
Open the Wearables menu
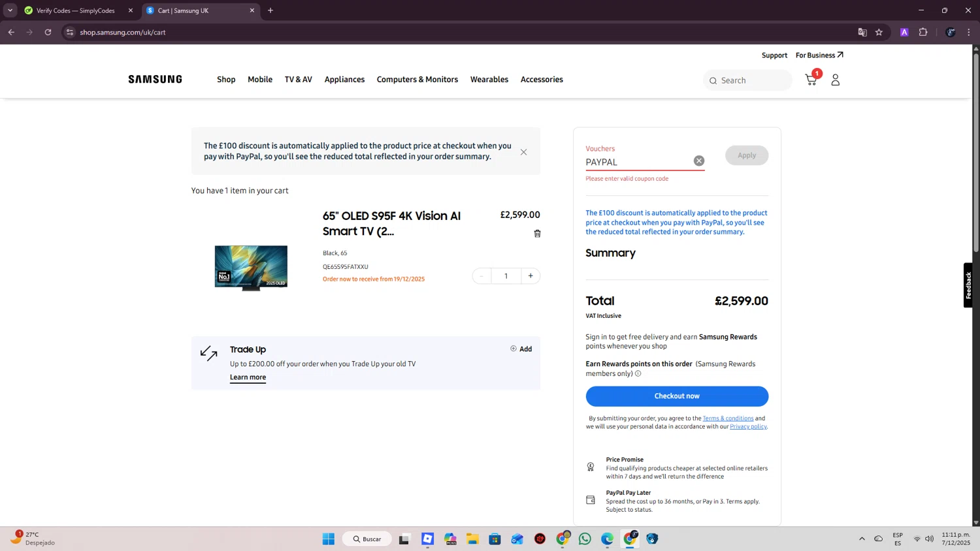pos(489,80)
